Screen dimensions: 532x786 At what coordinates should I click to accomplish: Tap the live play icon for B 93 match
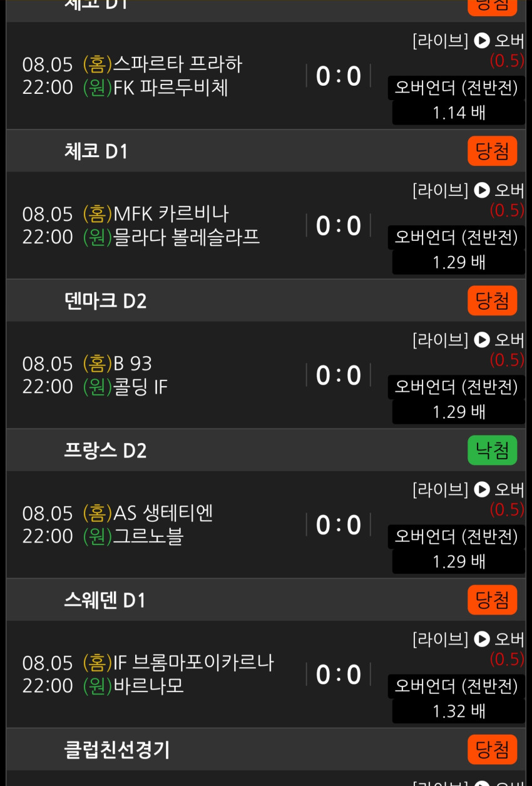[x=481, y=340]
